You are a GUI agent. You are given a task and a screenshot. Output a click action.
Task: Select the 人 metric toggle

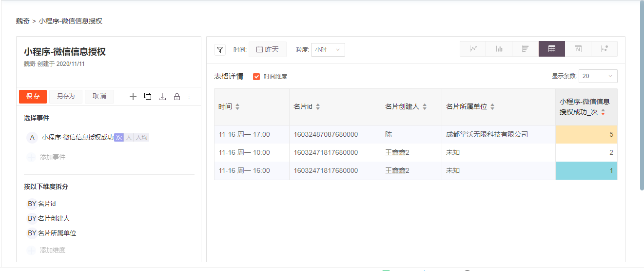point(129,138)
